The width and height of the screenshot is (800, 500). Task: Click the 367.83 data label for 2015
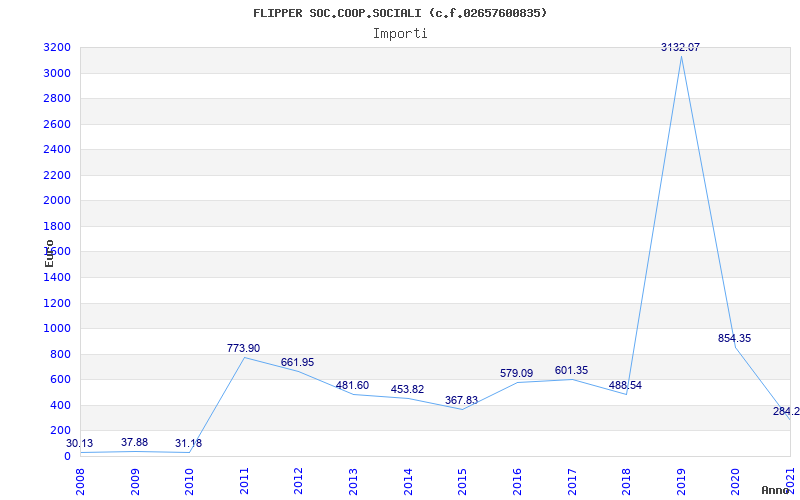click(x=461, y=400)
